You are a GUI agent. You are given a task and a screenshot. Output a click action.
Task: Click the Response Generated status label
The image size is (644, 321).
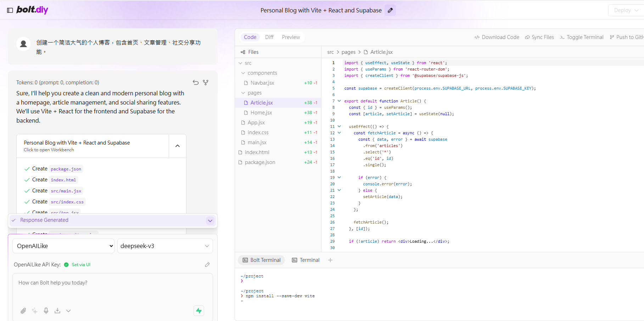tap(44, 220)
